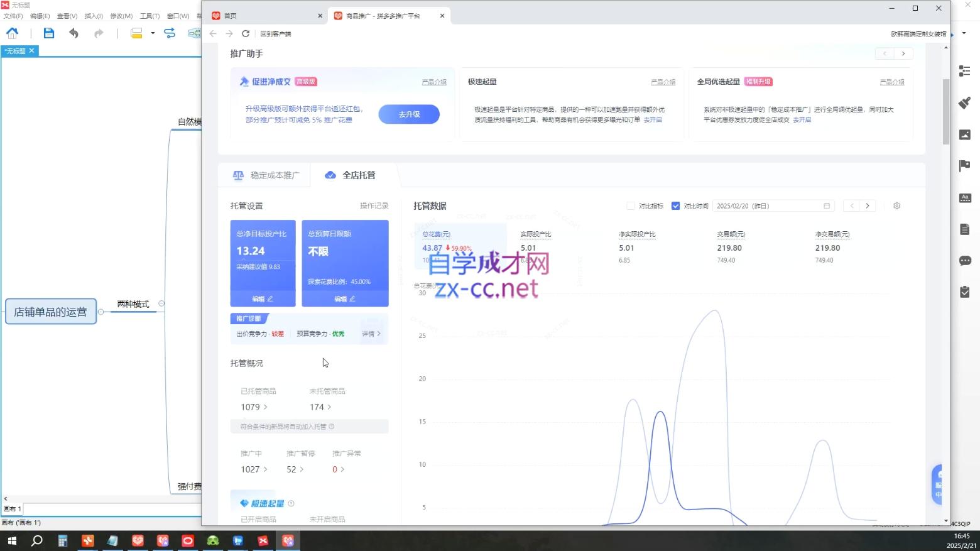Expand the topic style dropdown arrow in XMind
Viewport: 980px width, 551px height.
coord(151,33)
